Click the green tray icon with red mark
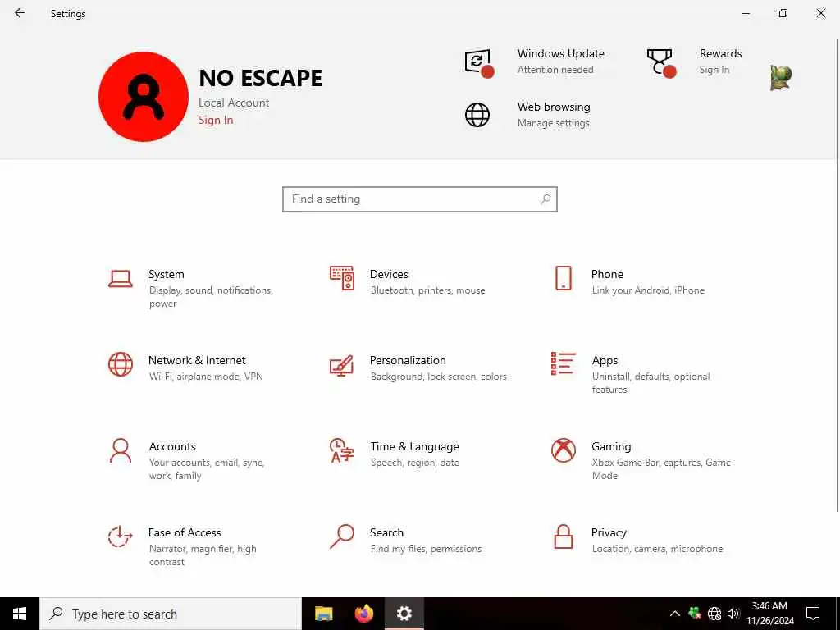 [x=695, y=613]
